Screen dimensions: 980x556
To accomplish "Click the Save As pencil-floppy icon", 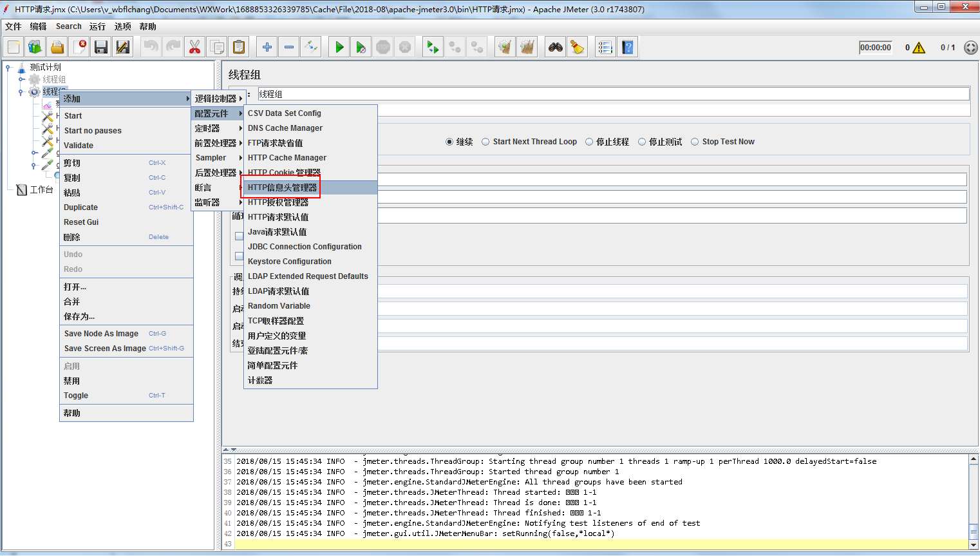I will (122, 47).
